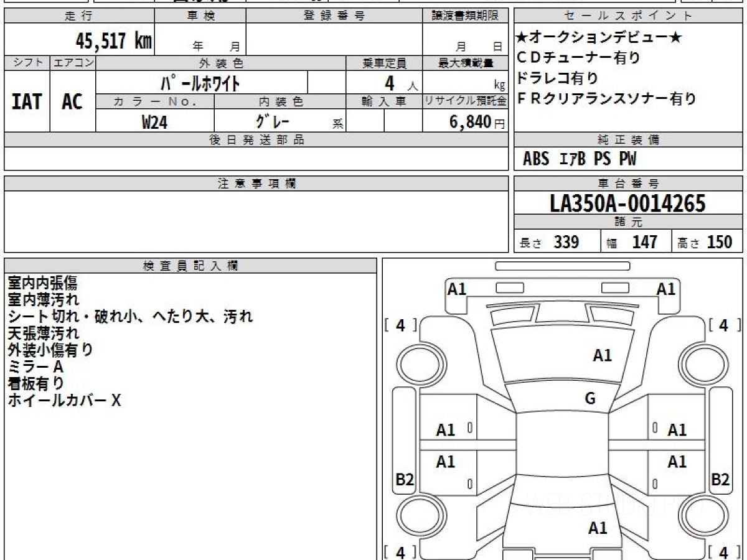Click the 内装色 header

tap(280, 101)
